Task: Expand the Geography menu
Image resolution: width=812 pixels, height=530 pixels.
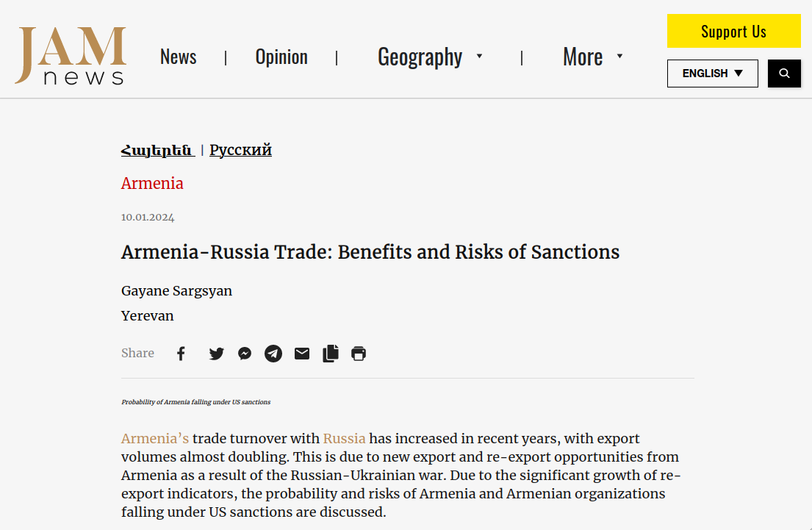Action: [430, 57]
